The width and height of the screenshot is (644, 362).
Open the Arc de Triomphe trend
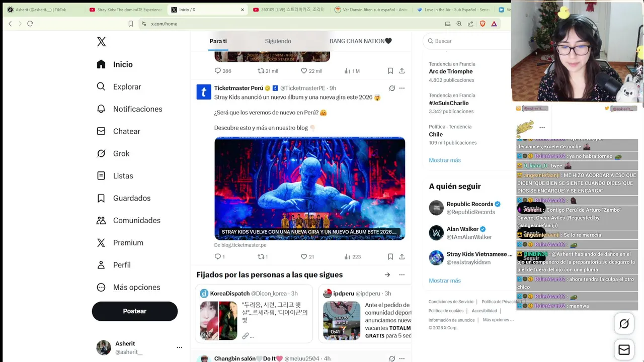click(x=451, y=72)
